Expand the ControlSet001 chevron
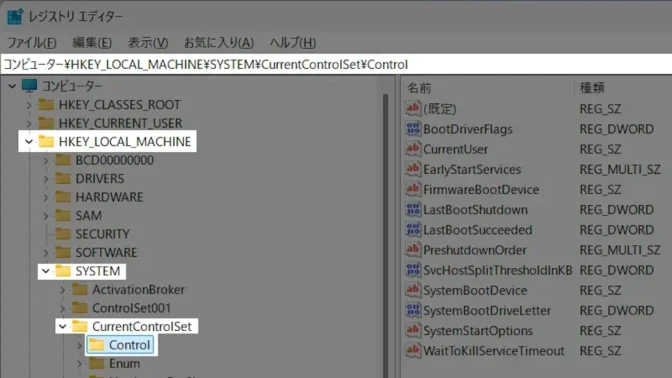672x378 pixels. (x=63, y=308)
